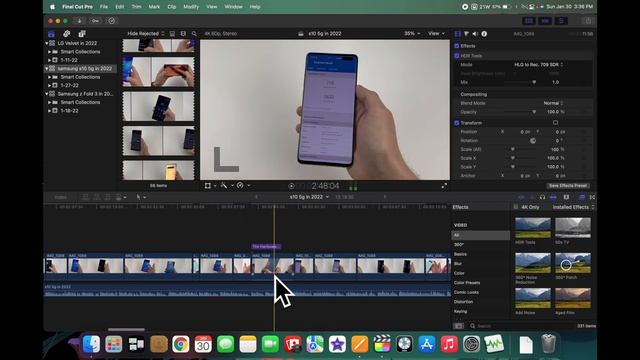640x360 pixels.
Task: Open the HDR Mode dropdown
Action: coord(538,64)
